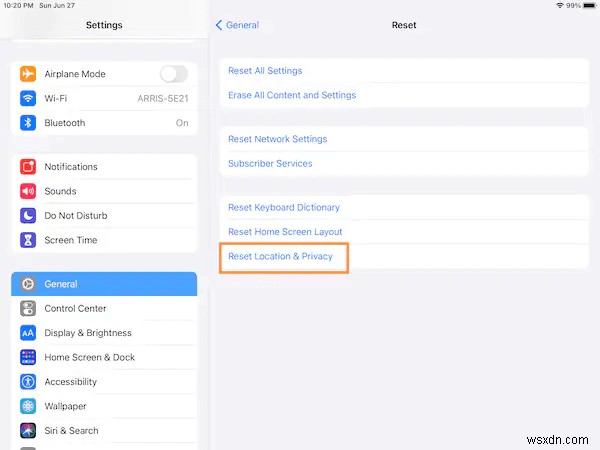Open Siri & Search settings
600x450 pixels.
(x=104, y=430)
